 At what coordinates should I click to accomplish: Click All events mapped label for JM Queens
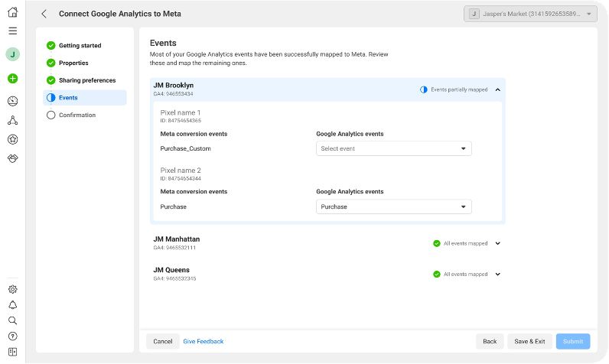click(x=465, y=274)
